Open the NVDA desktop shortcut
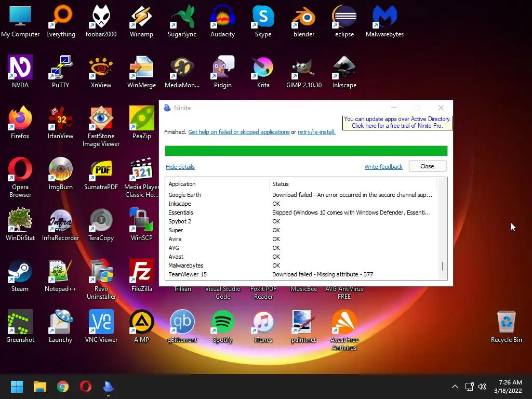The height and width of the screenshot is (399, 532). point(20,72)
